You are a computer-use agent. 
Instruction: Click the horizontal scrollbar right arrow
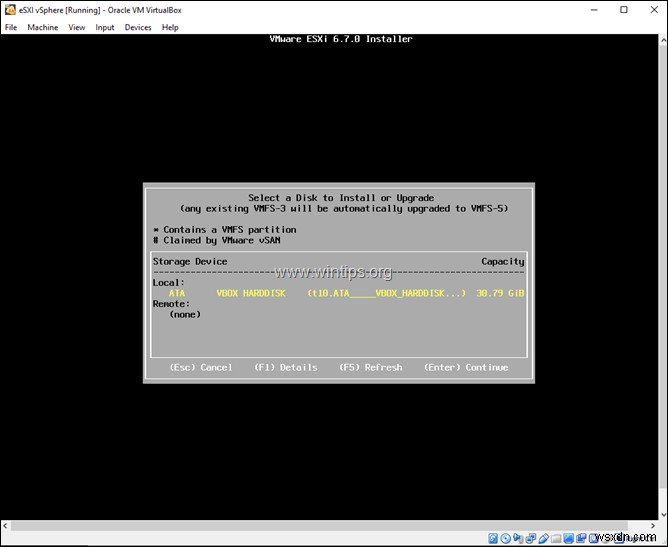(x=653, y=526)
